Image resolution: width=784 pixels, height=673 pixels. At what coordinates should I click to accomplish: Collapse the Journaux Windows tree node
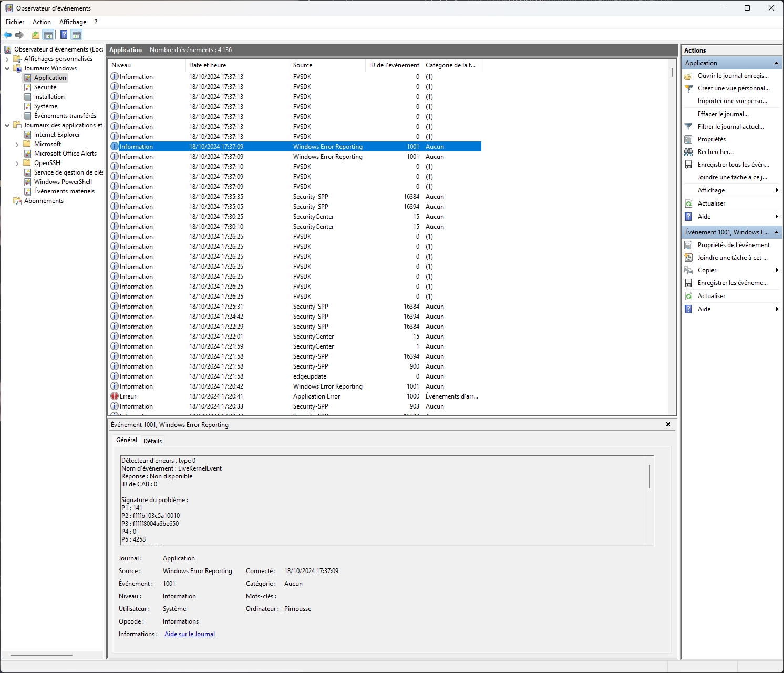7,68
